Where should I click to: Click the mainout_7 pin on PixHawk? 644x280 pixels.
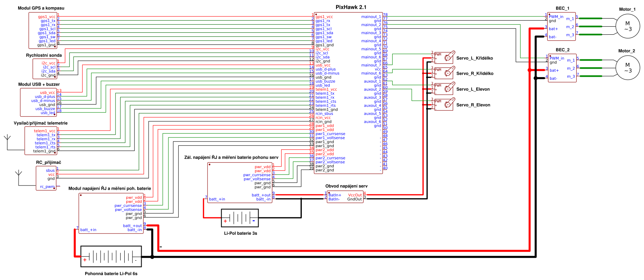[x=371, y=65]
